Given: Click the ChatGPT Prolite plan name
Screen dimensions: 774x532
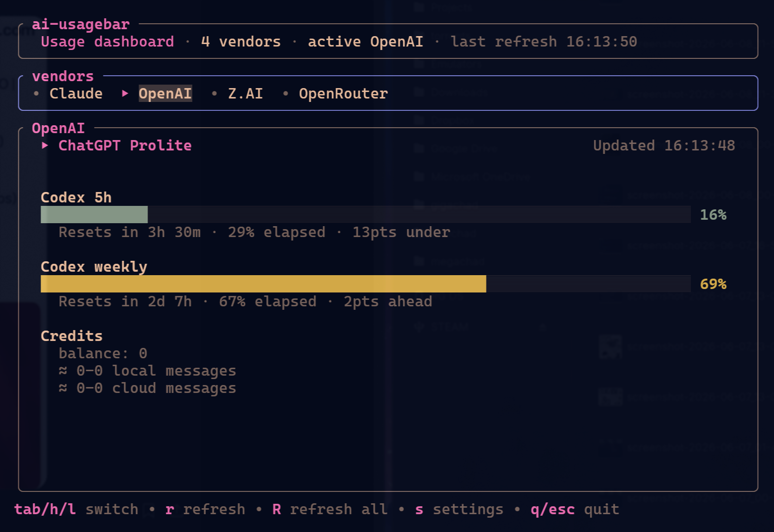Looking at the screenshot, I should coord(125,145).
